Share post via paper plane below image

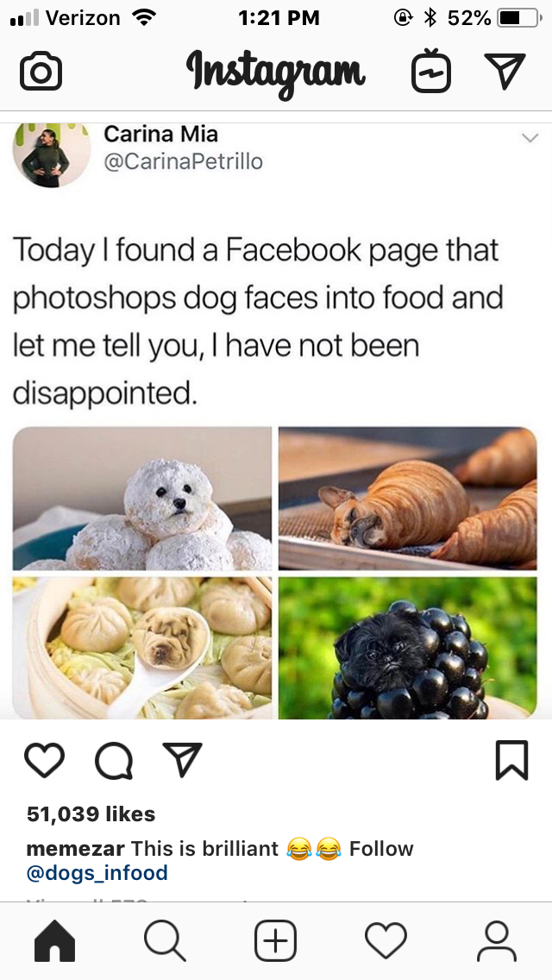click(x=182, y=759)
